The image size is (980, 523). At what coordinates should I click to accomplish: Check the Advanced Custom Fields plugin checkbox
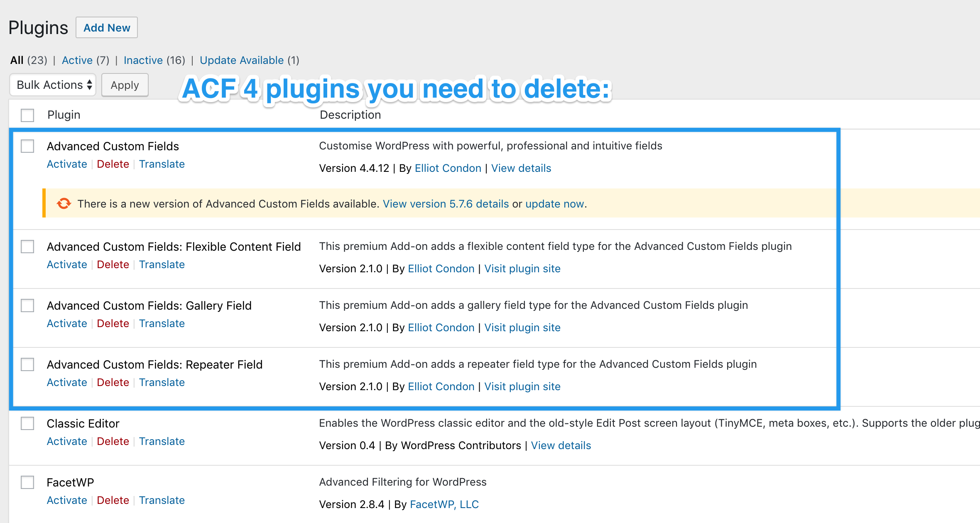click(27, 146)
